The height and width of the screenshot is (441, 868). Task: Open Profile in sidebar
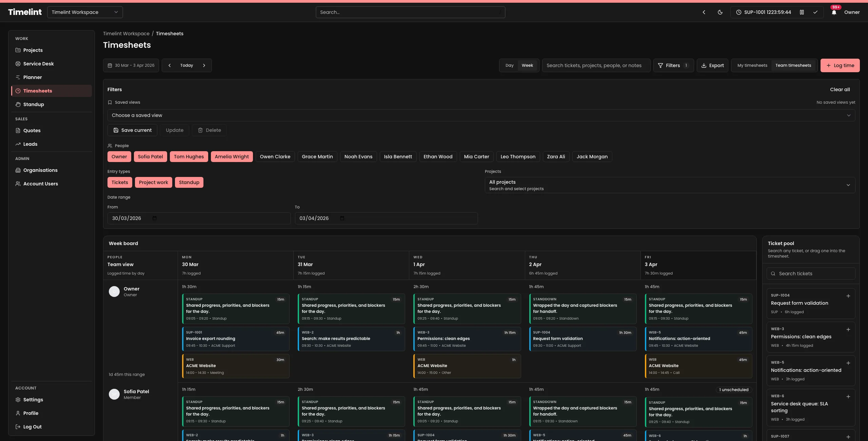click(x=52, y=413)
